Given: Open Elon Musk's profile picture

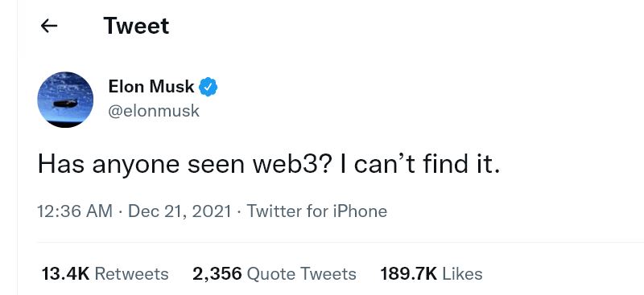Looking at the screenshot, I should [65, 100].
